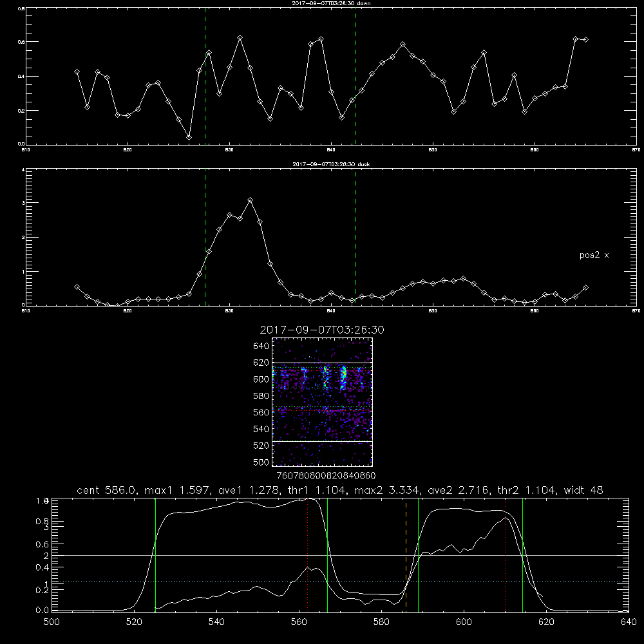644x644 pixels.
Task: Click the spectrogram color image
Action: pyautogui.click(x=323, y=402)
